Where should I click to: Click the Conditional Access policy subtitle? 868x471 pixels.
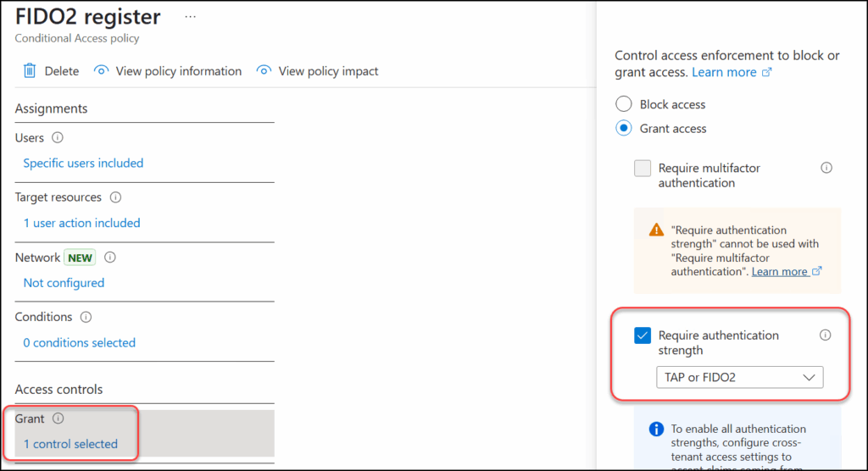[77, 38]
